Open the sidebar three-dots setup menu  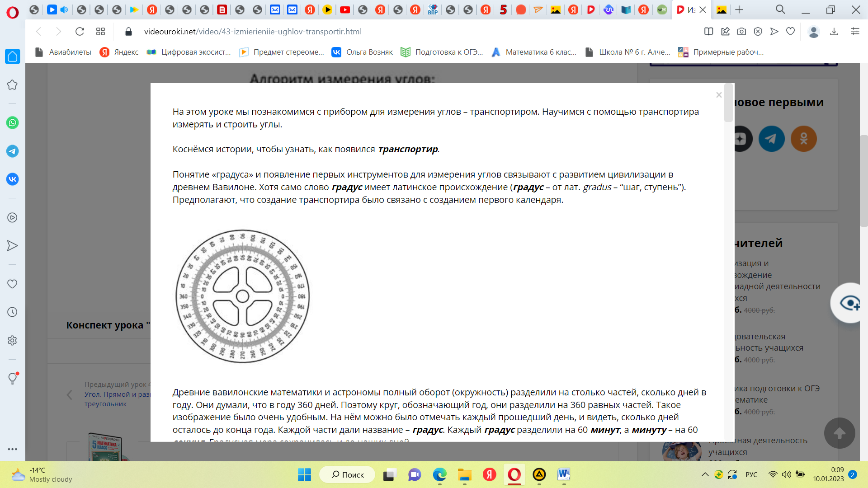tap(13, 449)
